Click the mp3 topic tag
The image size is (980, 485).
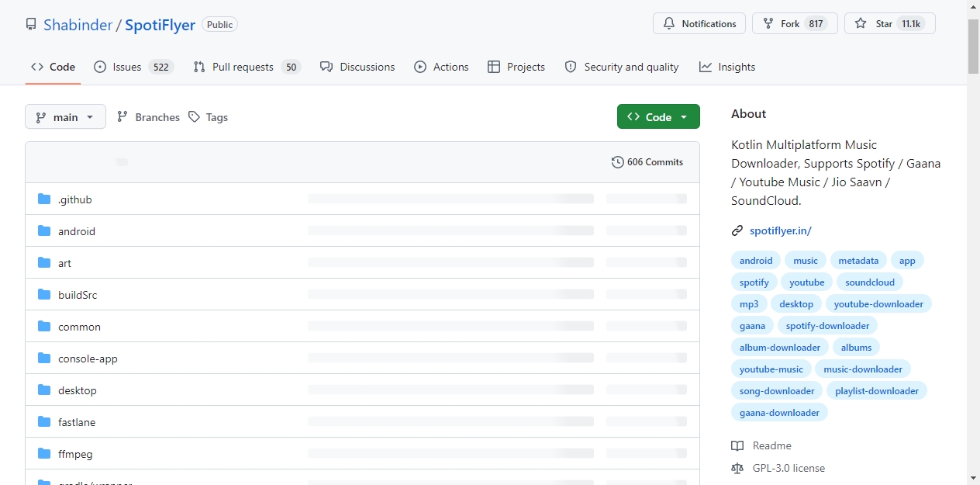click(x=749, y=304)
